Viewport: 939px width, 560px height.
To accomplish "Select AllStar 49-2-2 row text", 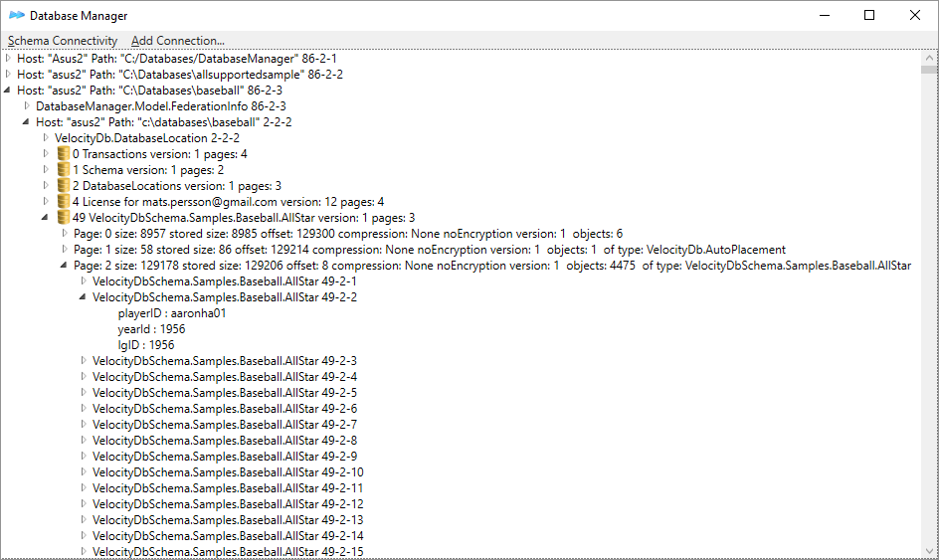I will point(225,297).
